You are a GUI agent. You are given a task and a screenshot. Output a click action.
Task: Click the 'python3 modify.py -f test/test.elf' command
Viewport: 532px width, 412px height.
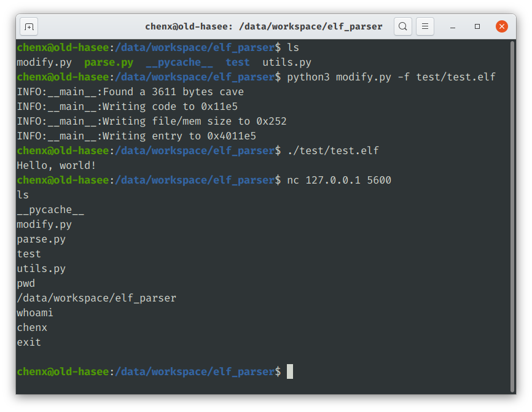(x=391, y=77)
